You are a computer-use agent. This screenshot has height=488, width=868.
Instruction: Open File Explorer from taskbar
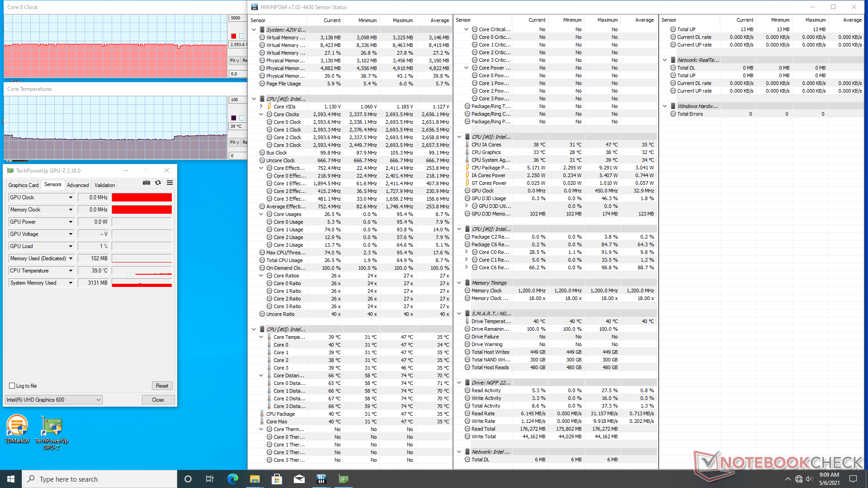255,479
